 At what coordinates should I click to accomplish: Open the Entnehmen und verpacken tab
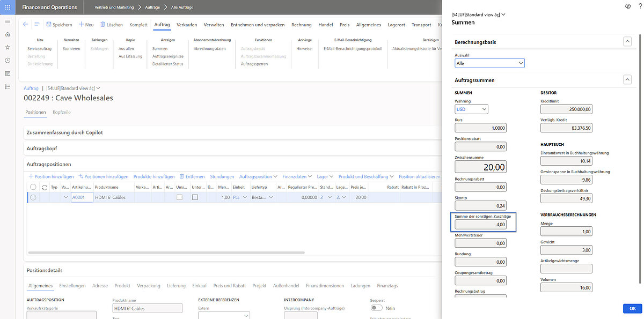click(x=258, y=25)
